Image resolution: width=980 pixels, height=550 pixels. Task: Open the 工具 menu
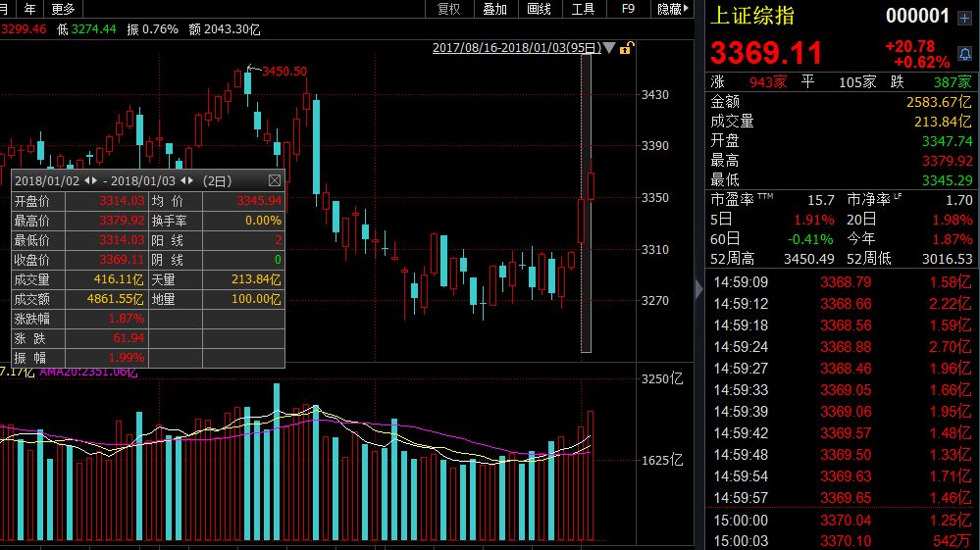(583, 9)
